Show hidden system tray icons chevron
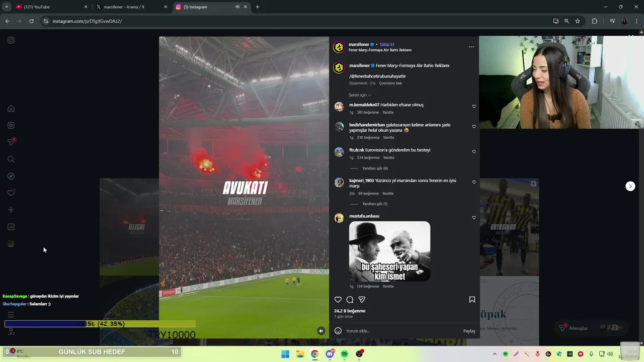The image size is (644, 362). 495,354
